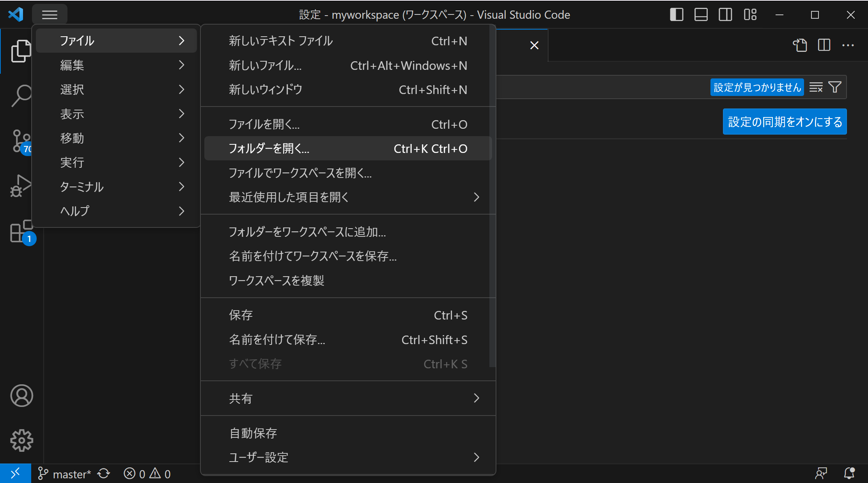Expand the 編集 menu

pos(116,65)
